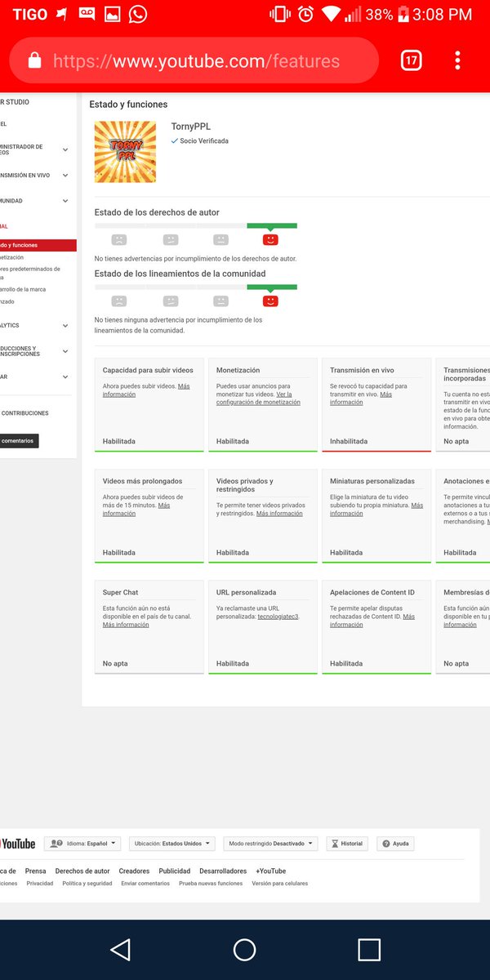The width and height of the screenshot is (490, 980).
Task: Open Más información in Capacidad para subir videos
Action: point(146,390)
